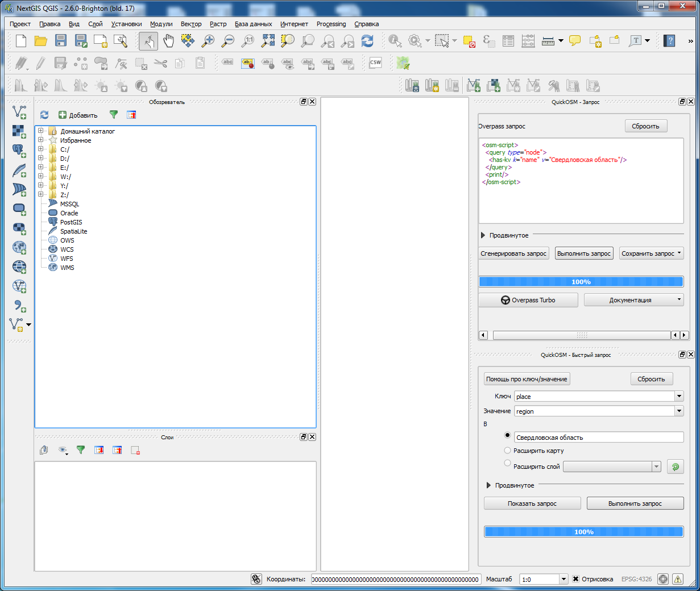Manage layer visibility eye icon in Layers panel
The height and width of the screenshot is (591, 700).
coord(63,450)
